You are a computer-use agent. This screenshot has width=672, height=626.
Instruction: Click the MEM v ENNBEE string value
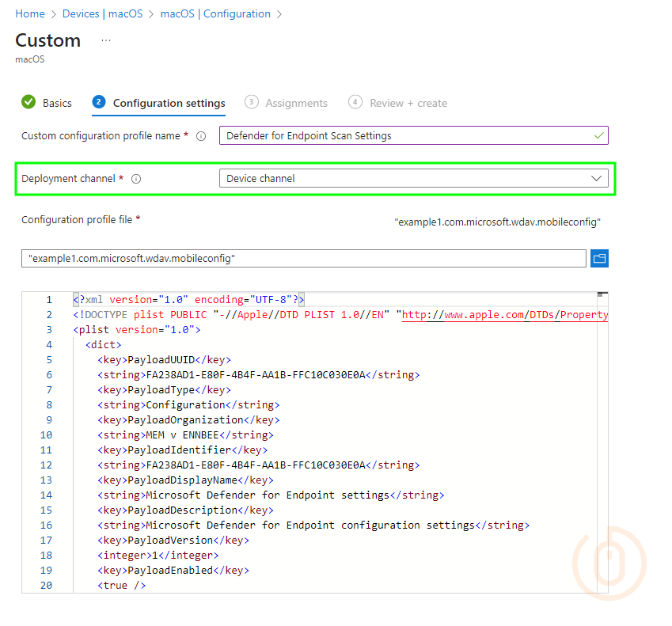pos(183,435)
